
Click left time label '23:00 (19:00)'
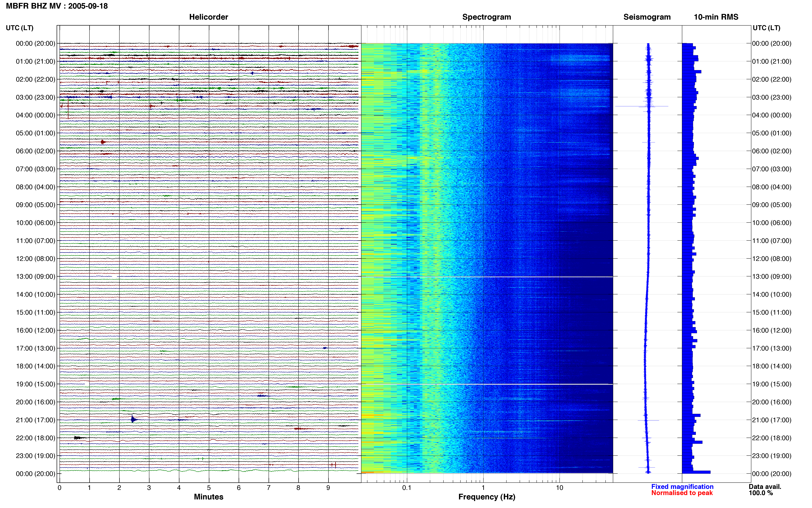(x=36, y=456)
